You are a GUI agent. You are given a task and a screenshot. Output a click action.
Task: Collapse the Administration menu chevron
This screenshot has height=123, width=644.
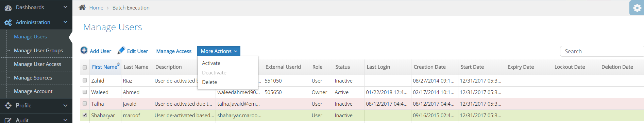65,22
